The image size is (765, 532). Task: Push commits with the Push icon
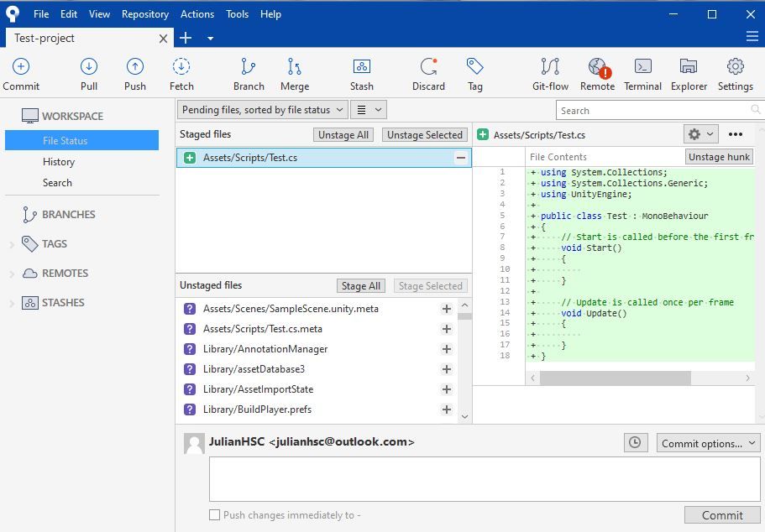135,67
